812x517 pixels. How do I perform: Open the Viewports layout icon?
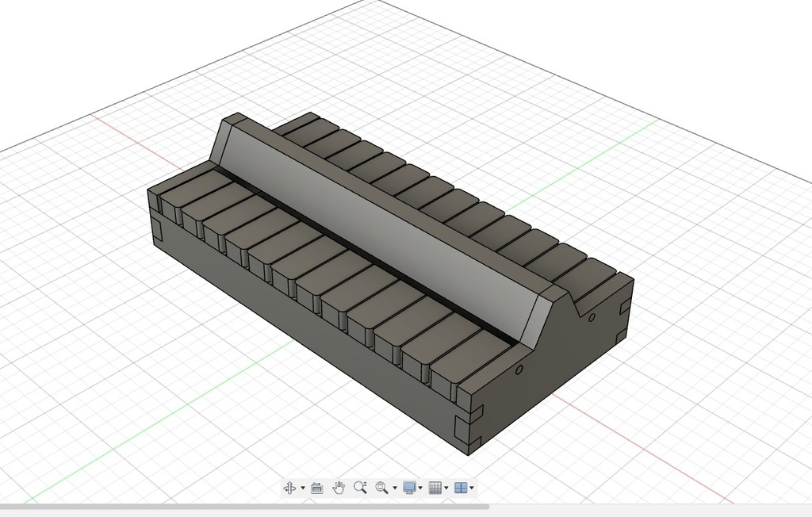click(461, 488)
